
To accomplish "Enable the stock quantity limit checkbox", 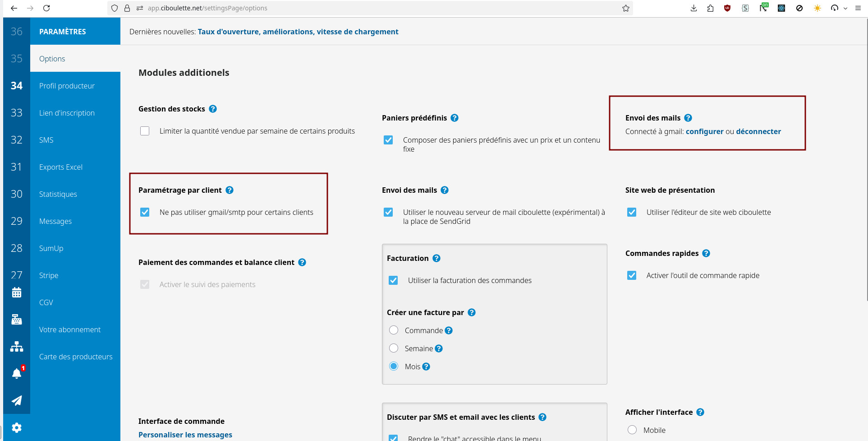I will [145, 131].
